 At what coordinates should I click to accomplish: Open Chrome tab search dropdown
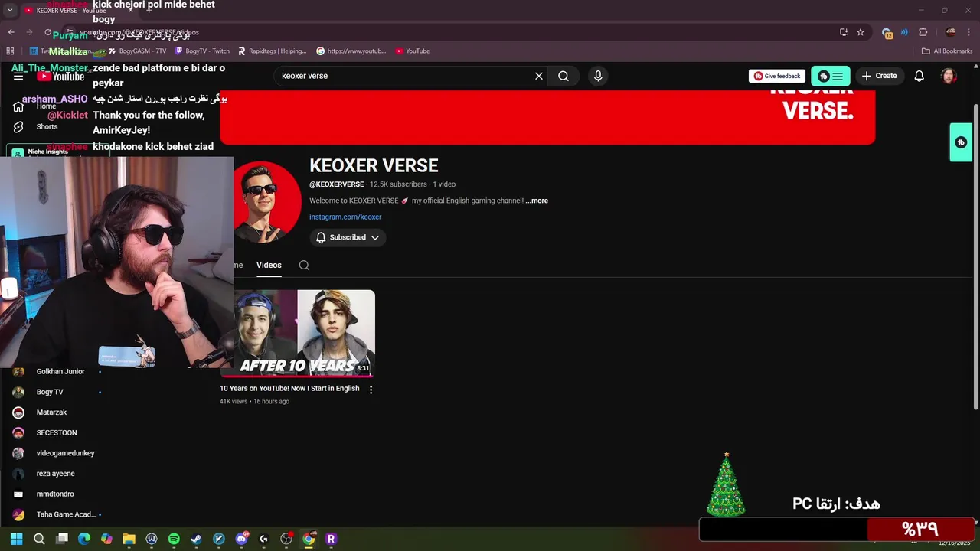[10, 11]
